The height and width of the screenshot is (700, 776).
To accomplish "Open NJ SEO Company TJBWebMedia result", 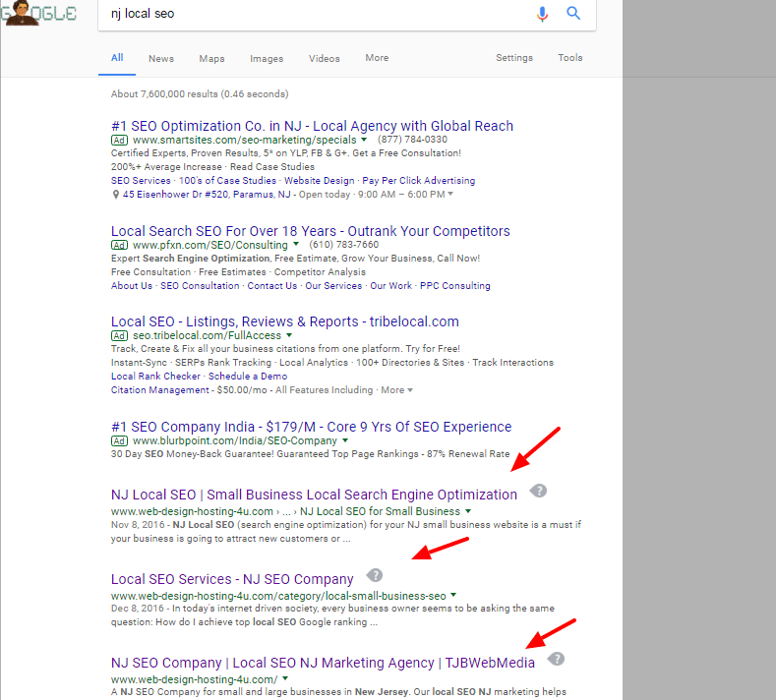I will click(323, 663).
